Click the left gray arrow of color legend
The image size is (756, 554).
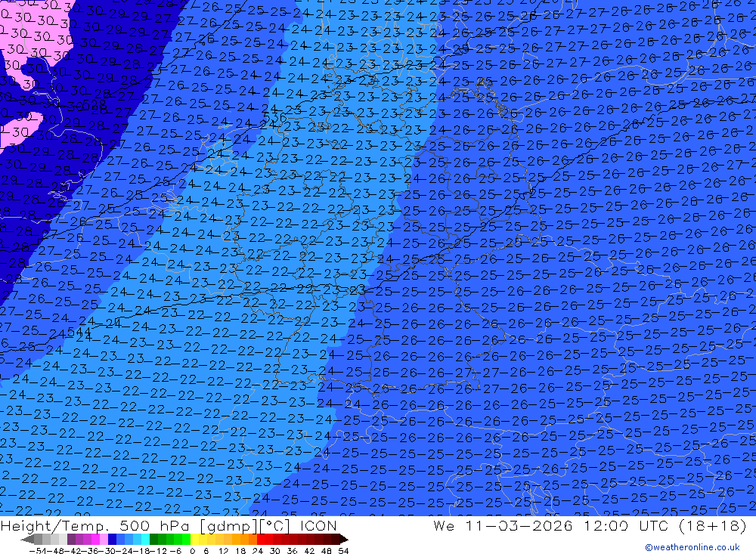tap(27, 540)
